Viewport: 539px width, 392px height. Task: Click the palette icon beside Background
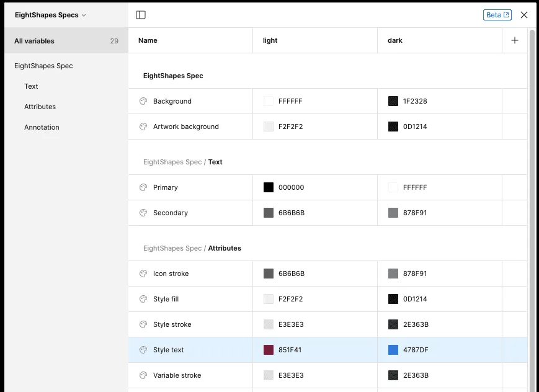coord(143,101)
